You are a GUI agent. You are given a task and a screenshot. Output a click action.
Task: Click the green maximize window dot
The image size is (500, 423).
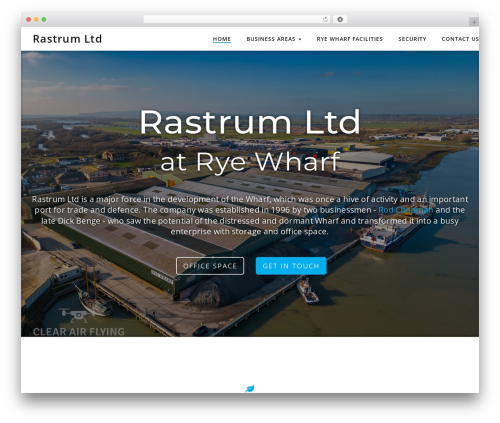click(x=44, y=20)
